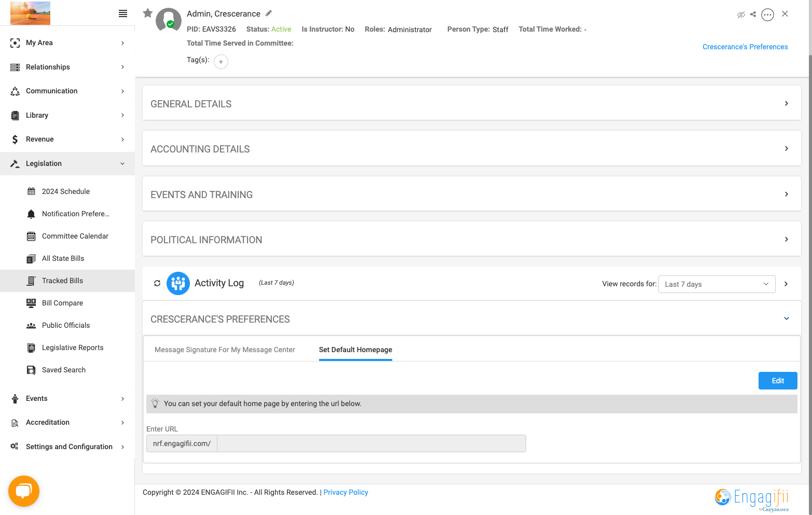Image resolution: width=812 pixels, height=515 pixels.
Task: Add a tag with the plus icon
Action: 221,62
